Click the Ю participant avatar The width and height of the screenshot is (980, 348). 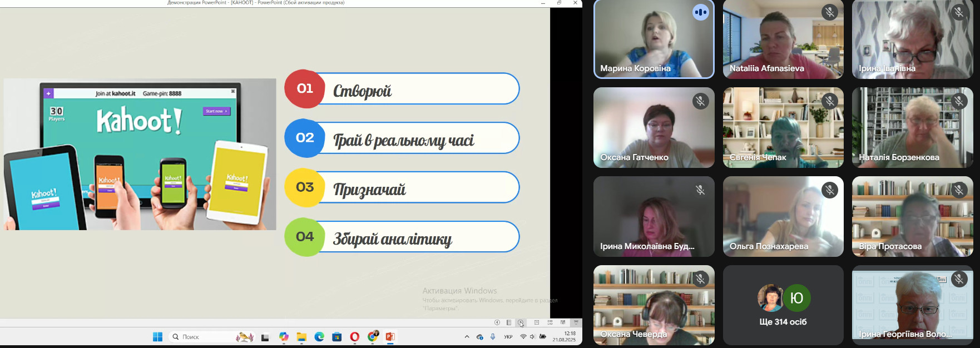pos(797,299)
